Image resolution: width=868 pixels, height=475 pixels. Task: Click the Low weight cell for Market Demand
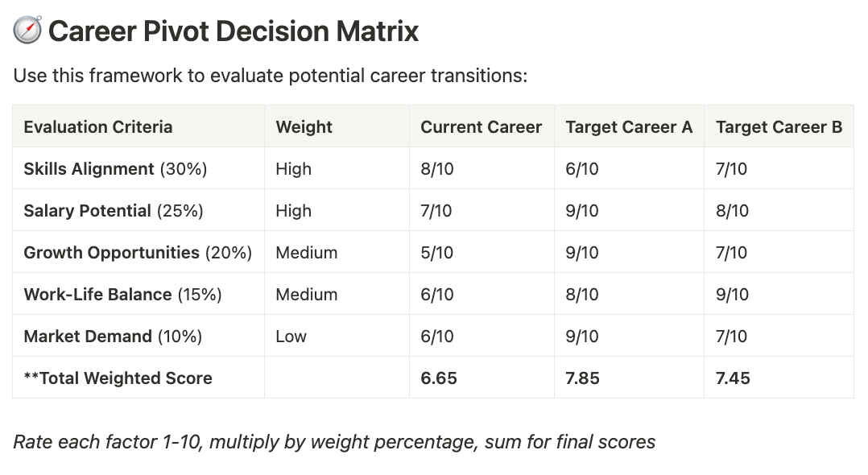click(291, 337)
